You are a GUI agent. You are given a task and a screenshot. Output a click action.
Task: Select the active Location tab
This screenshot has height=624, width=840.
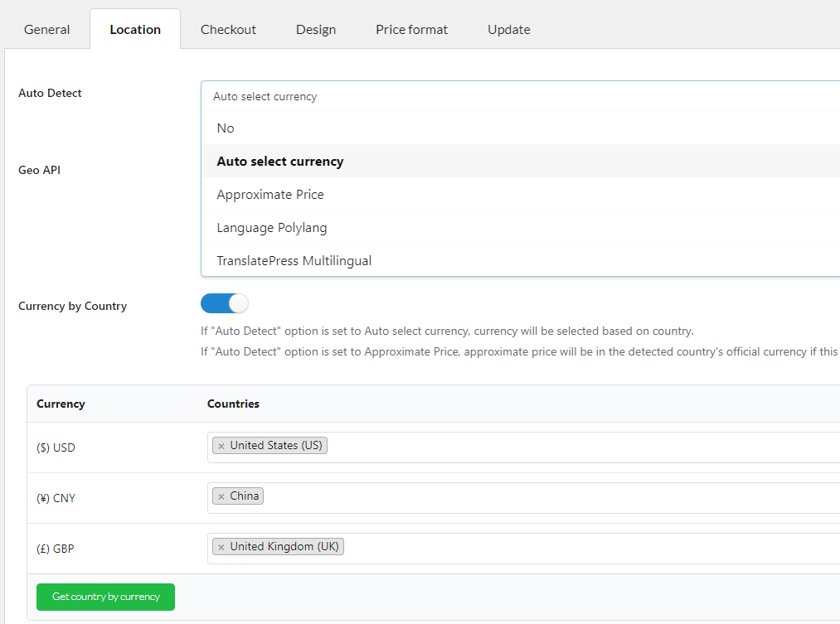[135, 30]
